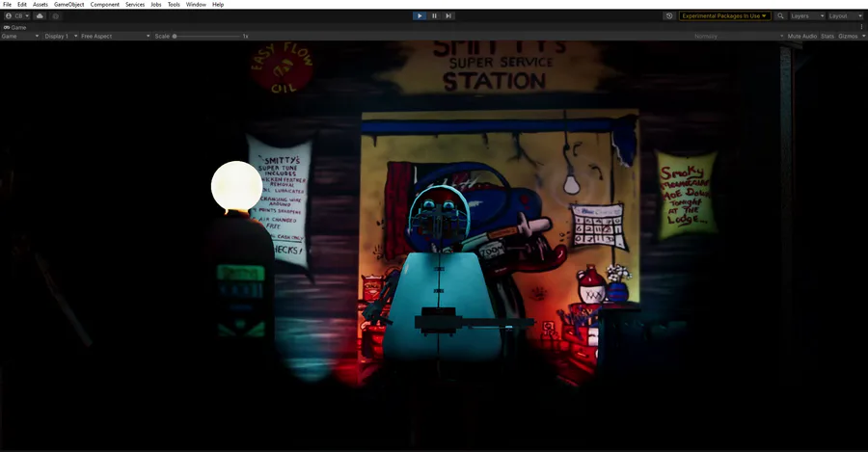The image size is (868, 452).
Task: Step forward one frame
Action: (448, 16)
